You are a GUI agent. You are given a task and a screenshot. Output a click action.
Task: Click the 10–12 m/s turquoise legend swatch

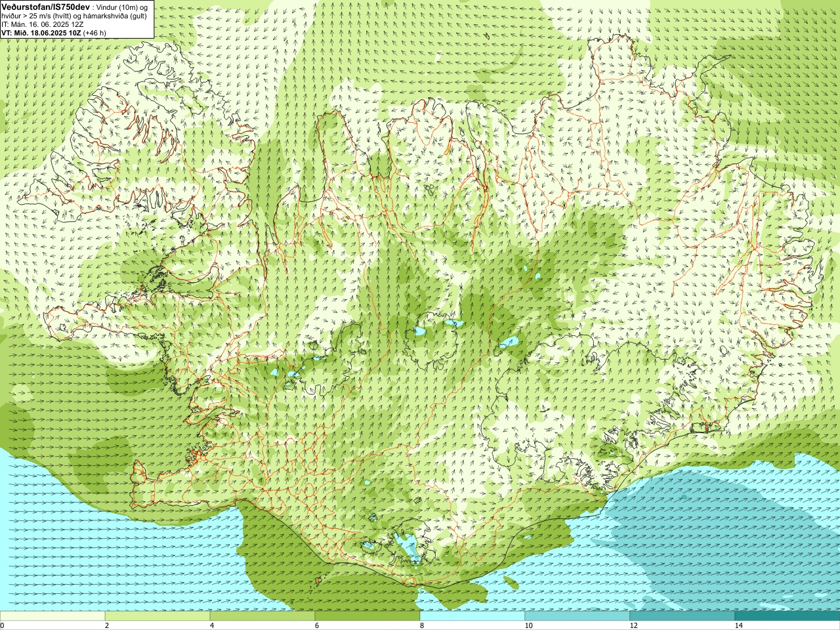click(577, 616)
